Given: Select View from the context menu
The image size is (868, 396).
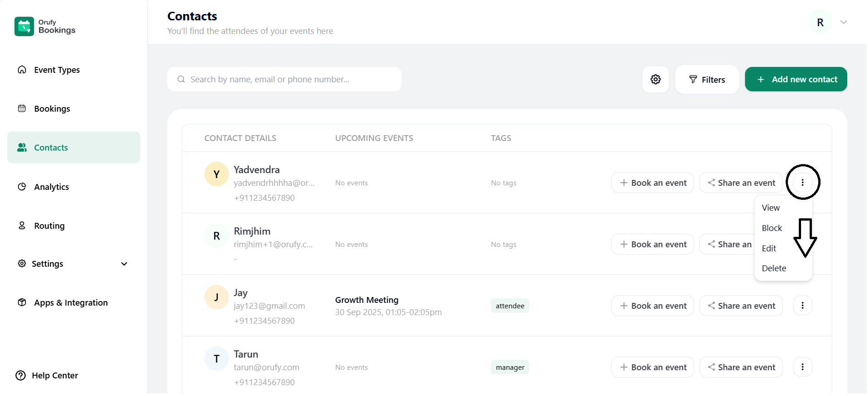Looking at the screenshot, I should tap(771, 208).
